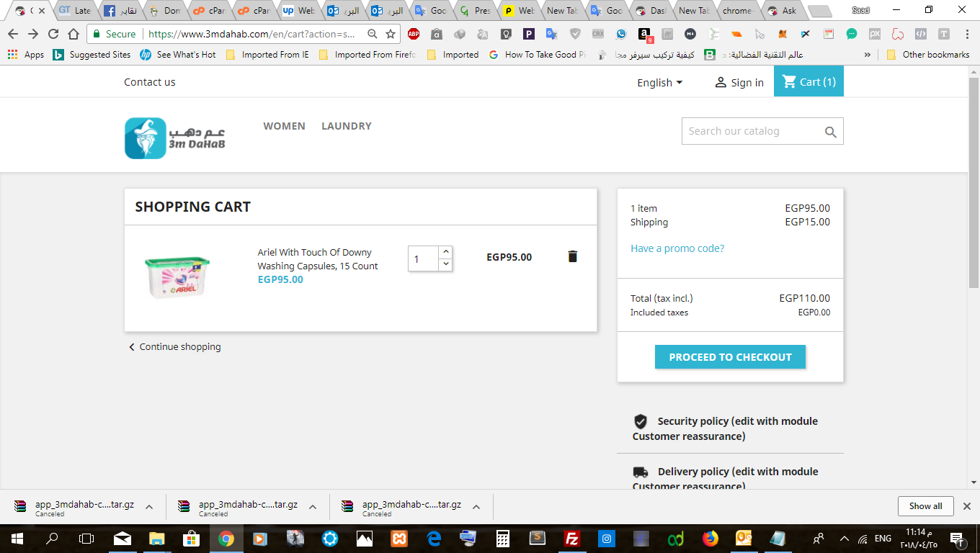Open Chrome's three-dot menu
Viewport: 980px width, 553px height.
(x=966, y=34)
